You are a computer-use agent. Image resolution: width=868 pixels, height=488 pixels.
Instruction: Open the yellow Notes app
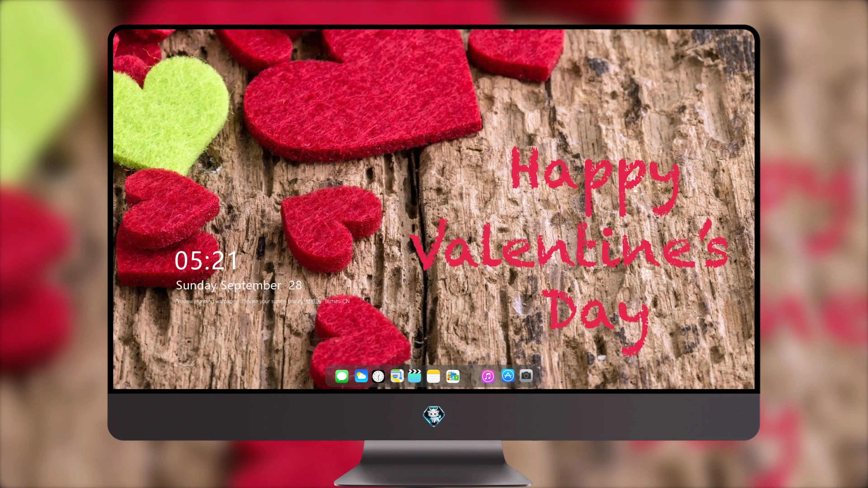pos(433,376)
